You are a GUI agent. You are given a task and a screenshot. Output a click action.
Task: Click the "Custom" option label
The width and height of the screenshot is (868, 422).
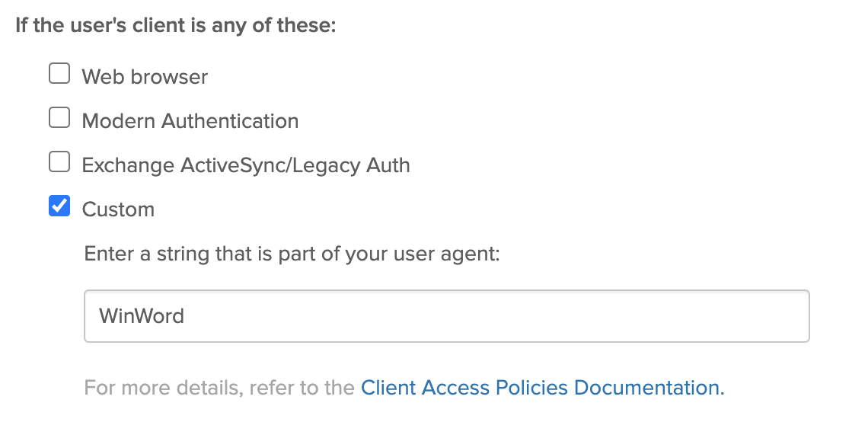[x=118, y=209]
